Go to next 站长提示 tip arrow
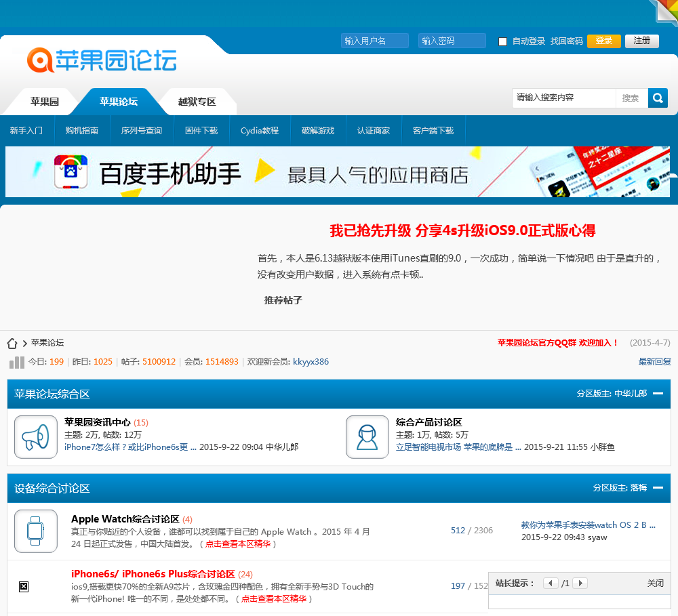Screen dimensions: 678x616 click(580, 583)
